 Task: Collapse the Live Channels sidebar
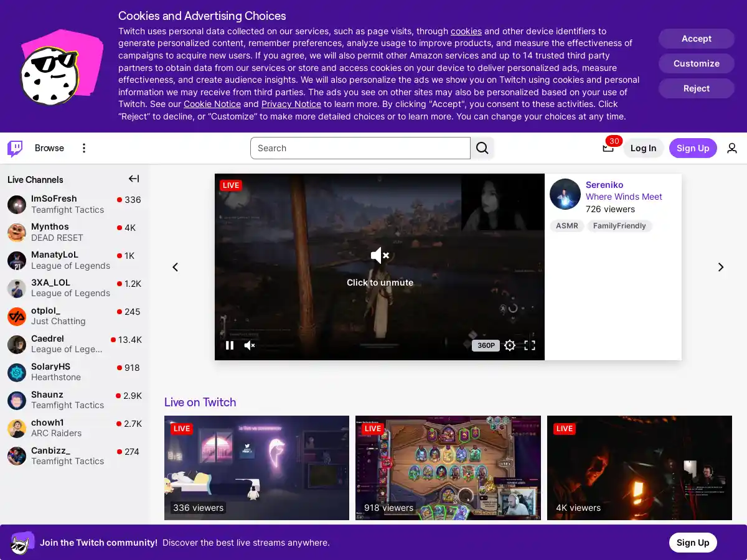[133, 179]
